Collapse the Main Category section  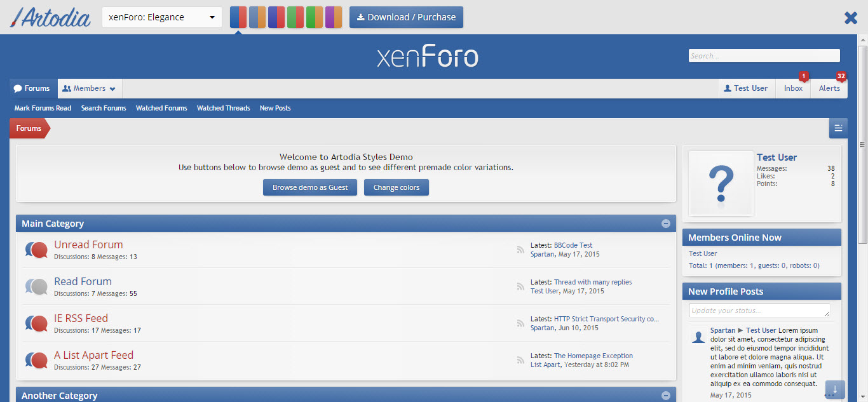click(x=665, y=224)
